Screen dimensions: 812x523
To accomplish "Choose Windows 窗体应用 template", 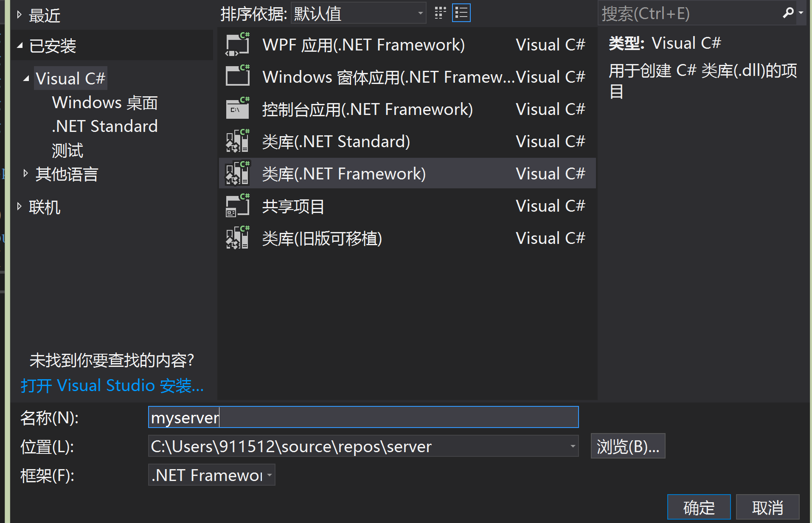I will coord(407,77).
